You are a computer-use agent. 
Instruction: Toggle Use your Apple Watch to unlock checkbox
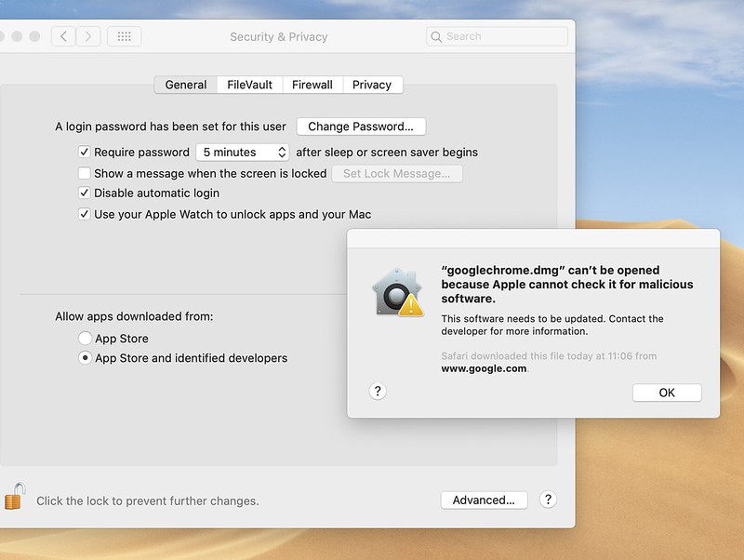84,214
